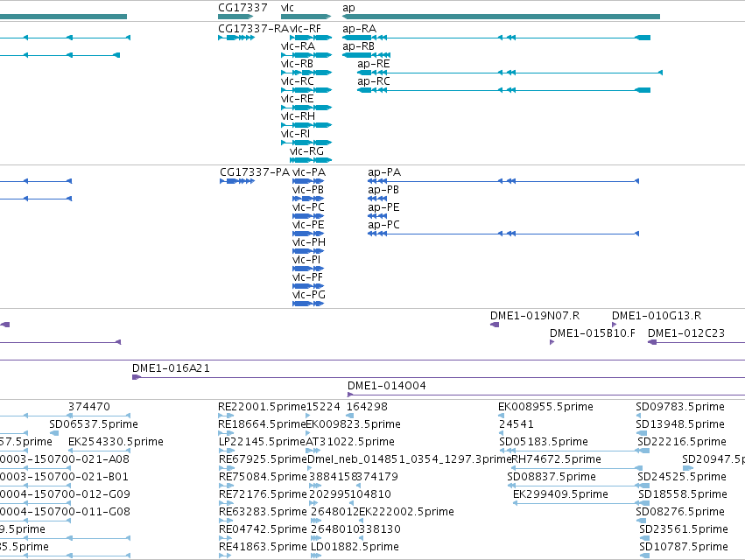Viewport: 745px width, 560px height.
Task: Click the vlc-PC protein label
Action: pyautogui.click(x=308, y=207)
